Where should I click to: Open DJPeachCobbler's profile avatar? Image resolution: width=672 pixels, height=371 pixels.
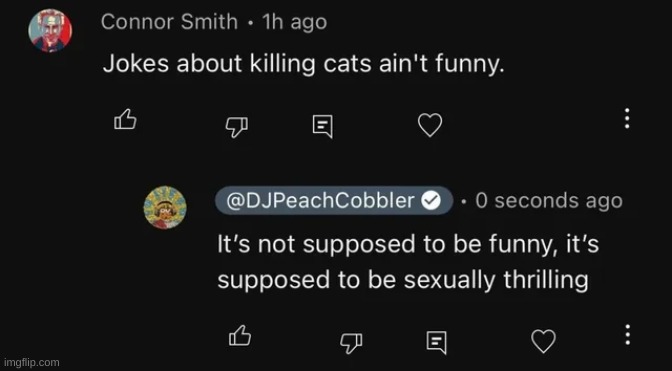pyautogui.click(x=165, y=207)
